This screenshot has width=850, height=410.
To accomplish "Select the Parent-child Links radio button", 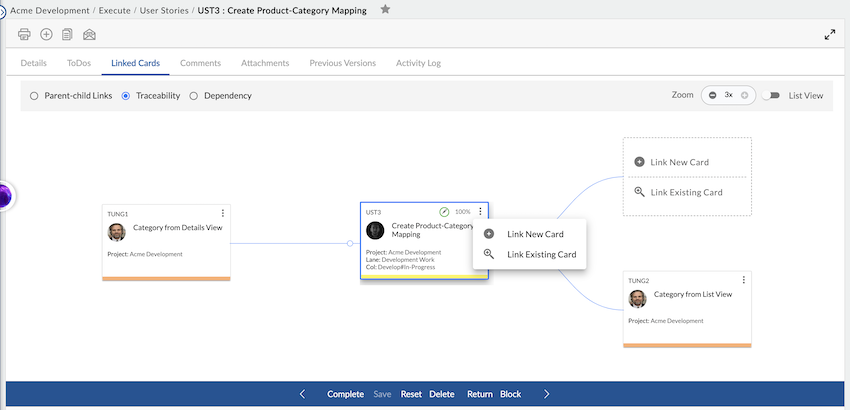I will click(34, 96).
